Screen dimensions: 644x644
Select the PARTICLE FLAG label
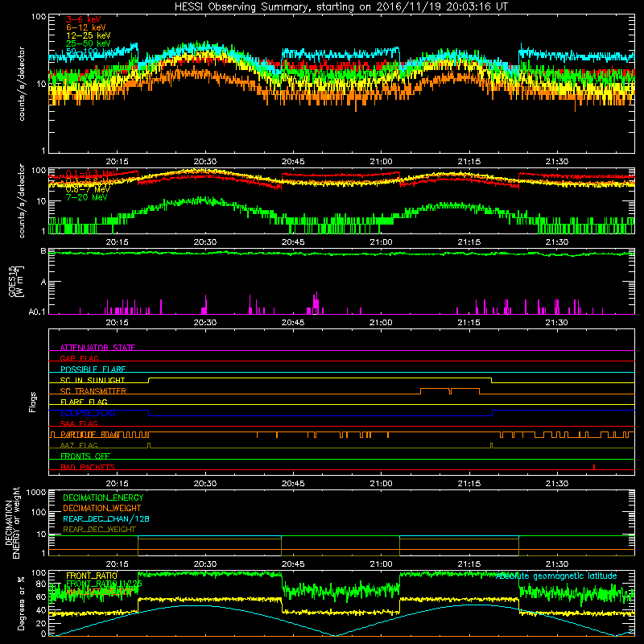tap(90, 435)
